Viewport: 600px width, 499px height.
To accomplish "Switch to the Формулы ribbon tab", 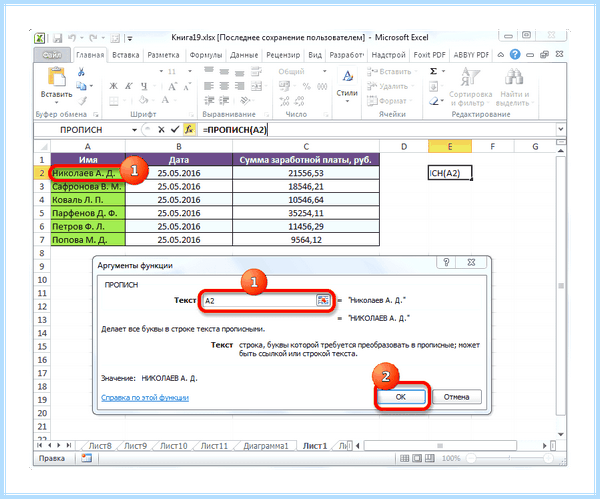I will (206, 55).
